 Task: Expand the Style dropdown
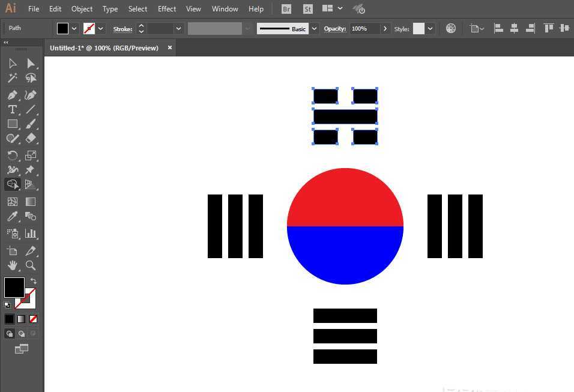(431, 28)
